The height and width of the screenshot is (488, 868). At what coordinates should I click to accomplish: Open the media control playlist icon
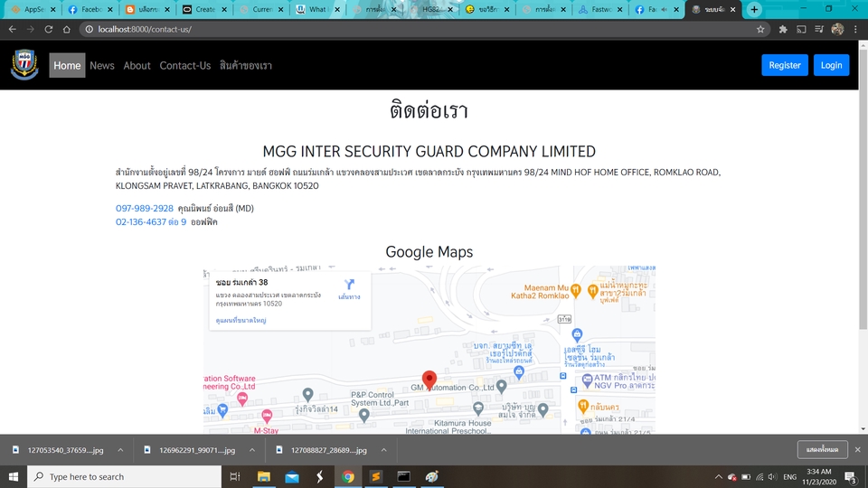point(819,29)
